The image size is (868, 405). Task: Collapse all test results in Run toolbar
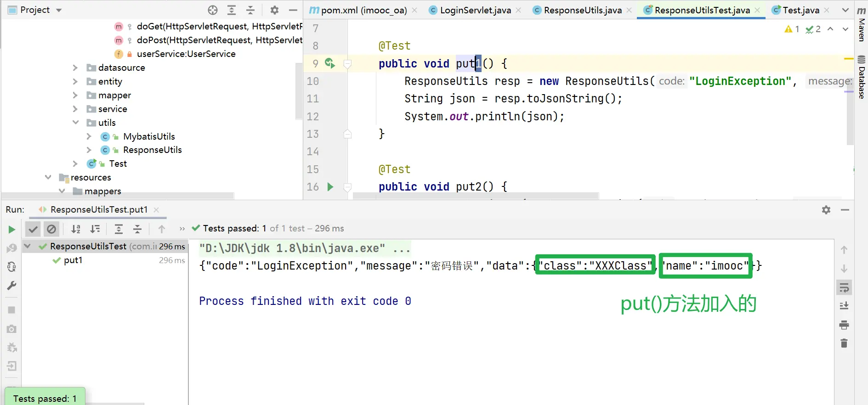point(137,229)
